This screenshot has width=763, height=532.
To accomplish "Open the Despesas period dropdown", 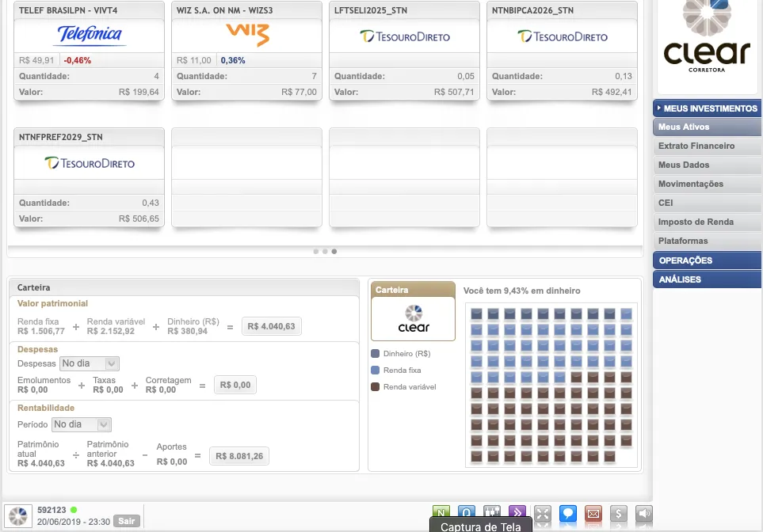I will tap(90, 363).
